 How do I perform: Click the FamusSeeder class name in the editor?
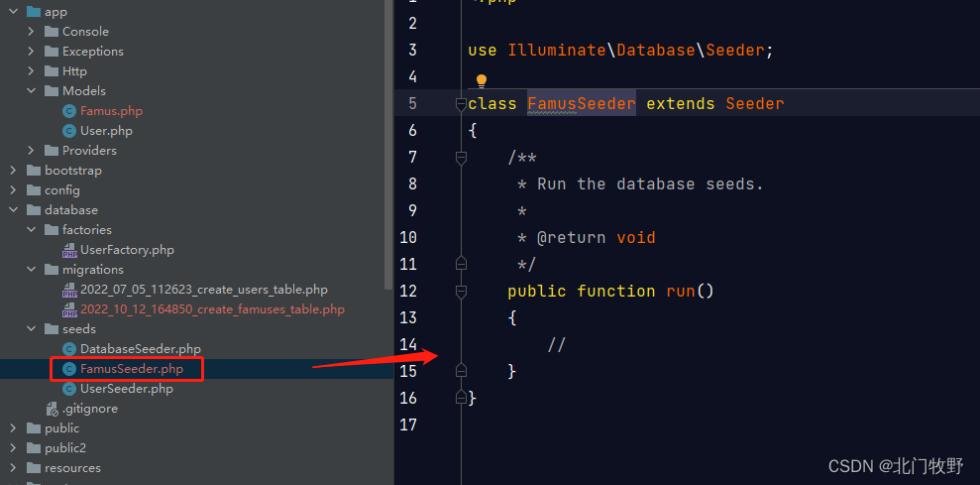582,103
